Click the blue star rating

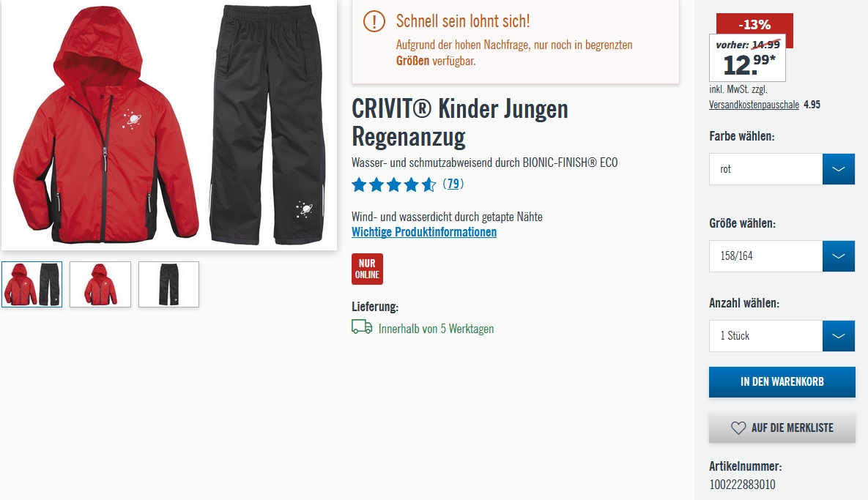pos(393,184)
